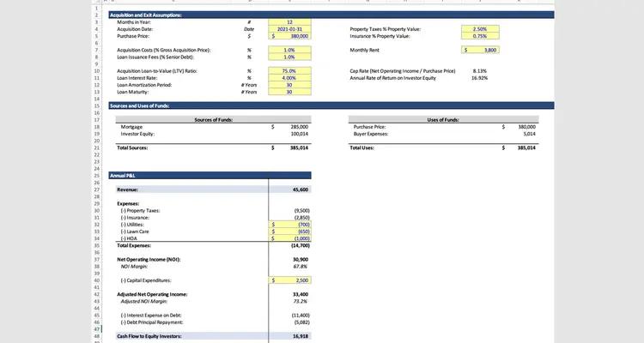The height and width of the screenshot is (343, 644).
Task: Select the Loan Maturity value 30
Action: [289, 92]
